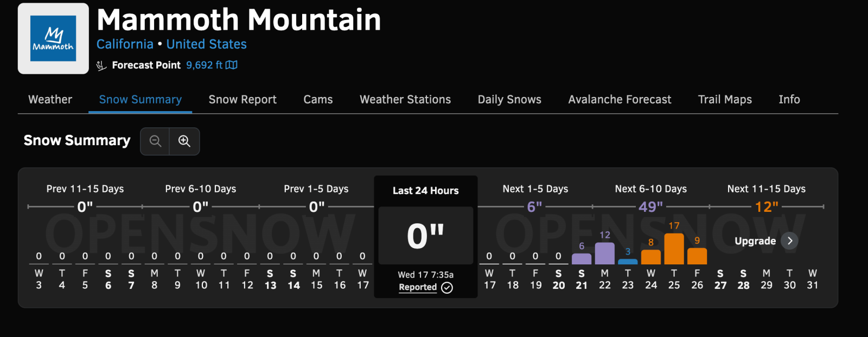Open the Weather tab

point(50,100)
